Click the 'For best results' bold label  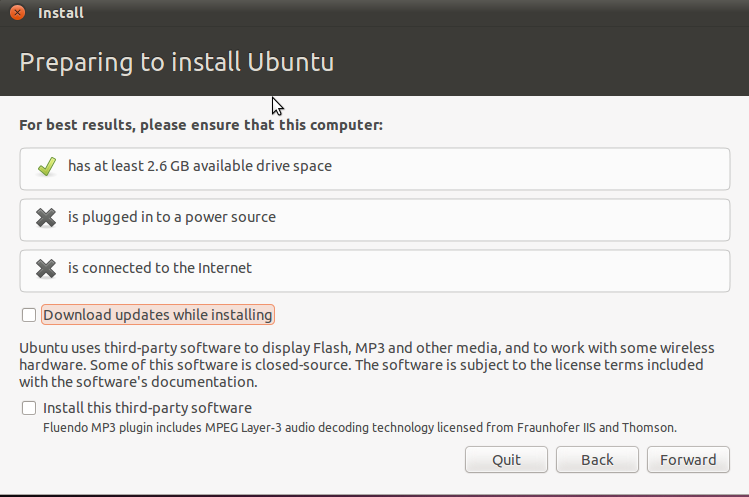[201, 125]
